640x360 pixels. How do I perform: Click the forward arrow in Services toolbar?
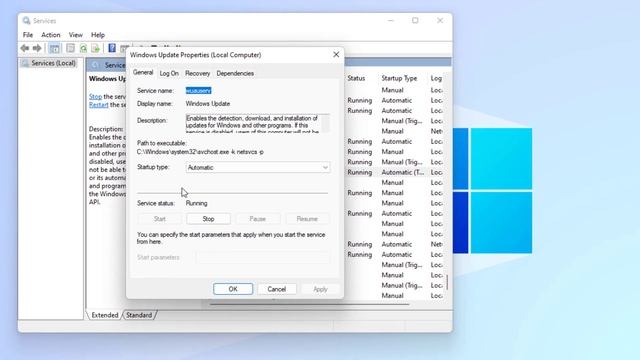(x=37, y=48)
